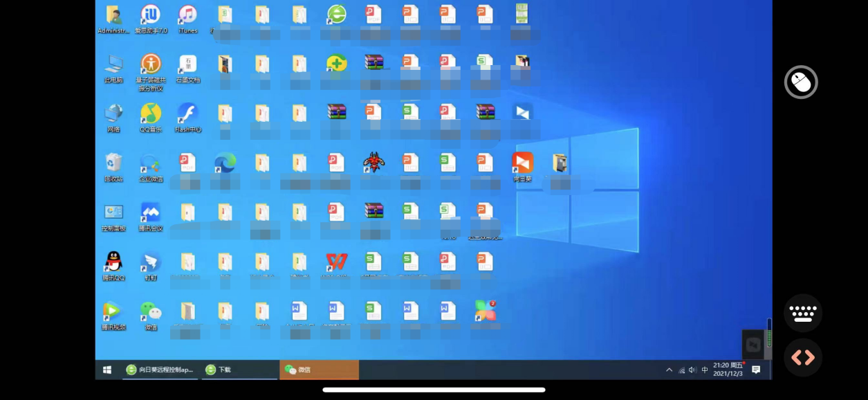Switch to the 微信 taskbar item
868x400 pixels.
click(x=319, y=370)
